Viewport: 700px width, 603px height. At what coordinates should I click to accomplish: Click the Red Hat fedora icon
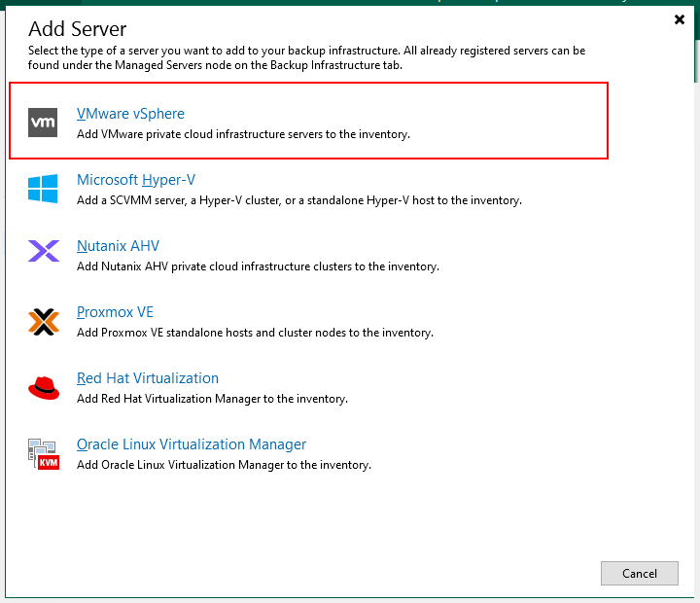(44, 388)
